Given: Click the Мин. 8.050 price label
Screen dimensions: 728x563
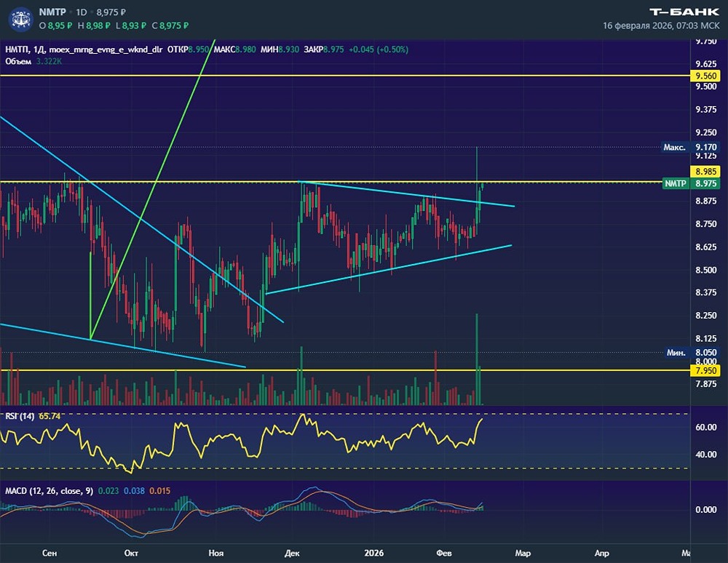Looking at the screenshot, I should 692,353.
